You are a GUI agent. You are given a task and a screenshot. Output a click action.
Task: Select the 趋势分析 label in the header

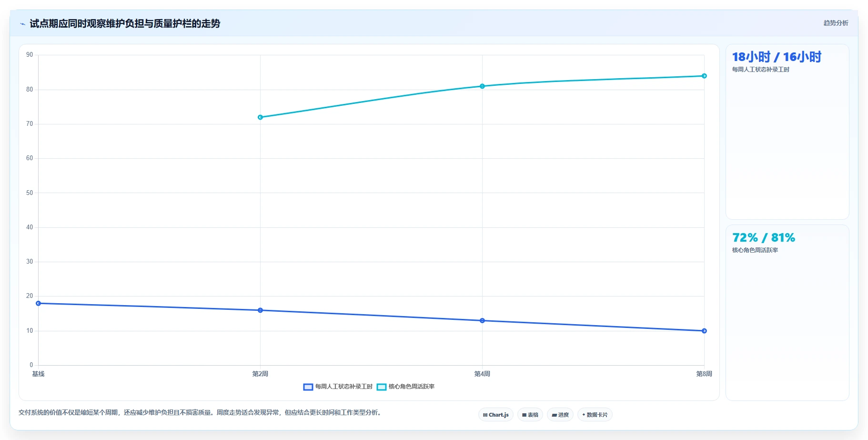[x=836, y=23]
